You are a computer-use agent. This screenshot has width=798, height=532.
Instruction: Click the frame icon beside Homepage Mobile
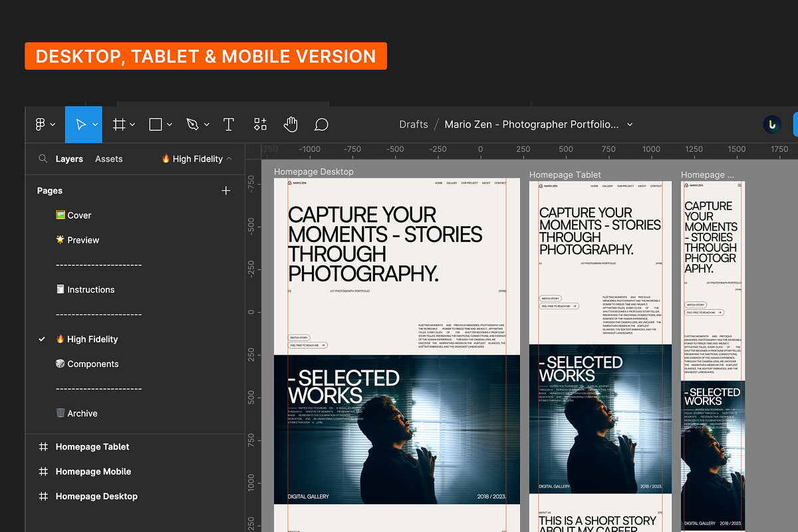pos(43,471)
